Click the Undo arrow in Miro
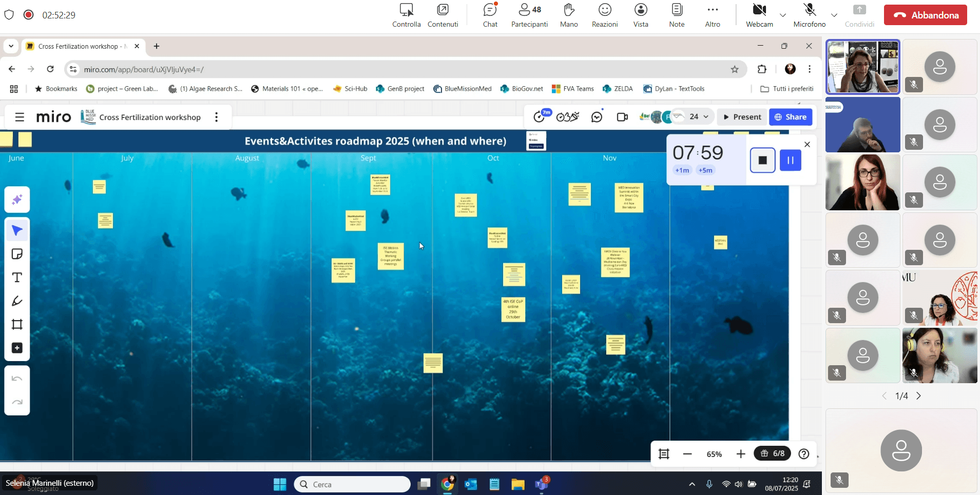This screenshot has width=980, height=495. (17, 379)
